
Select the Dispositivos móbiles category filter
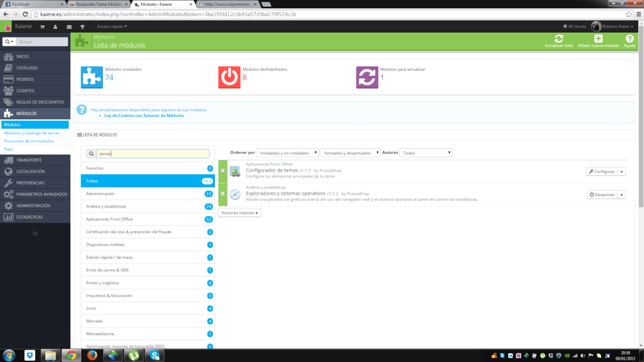pos(148,244)
